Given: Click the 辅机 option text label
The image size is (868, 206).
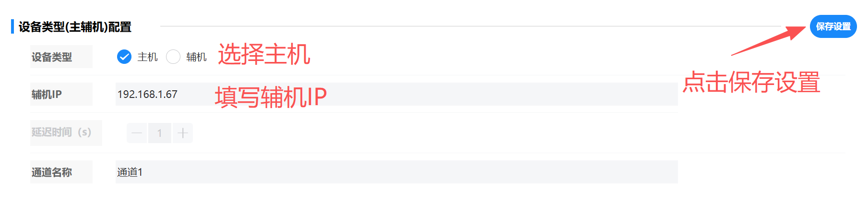Looking at the screenshot, I should [x=196, y=57].
